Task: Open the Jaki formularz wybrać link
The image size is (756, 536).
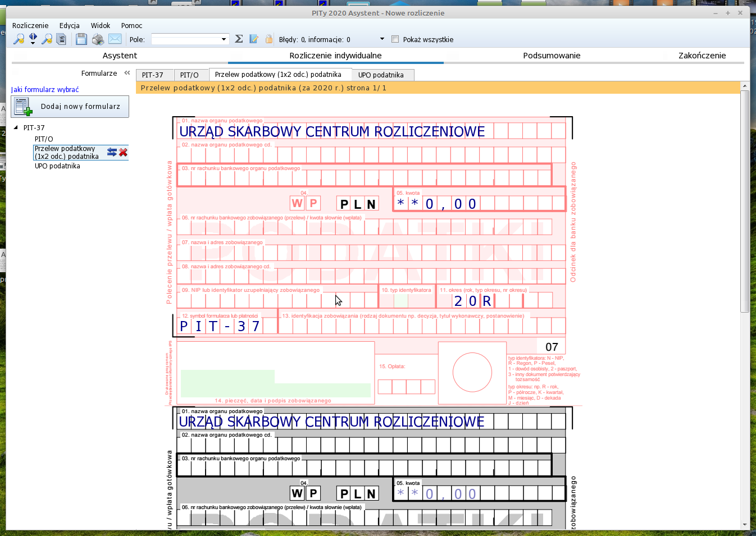Action: point(45,90)
